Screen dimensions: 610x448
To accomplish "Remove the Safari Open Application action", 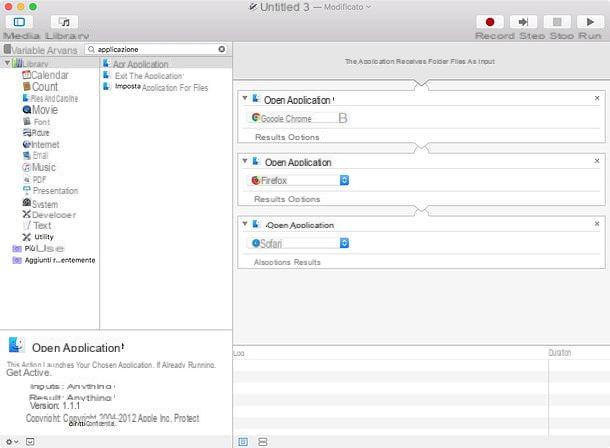I will 597,224.
